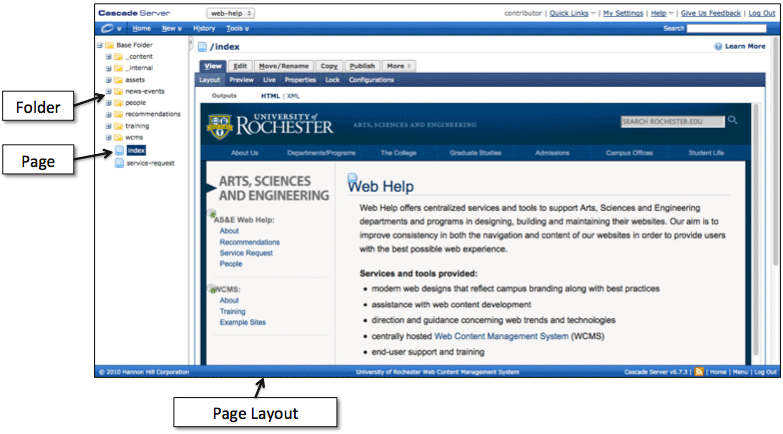Expand the wcms folder node
783x434 pixels.
[108, 137]
